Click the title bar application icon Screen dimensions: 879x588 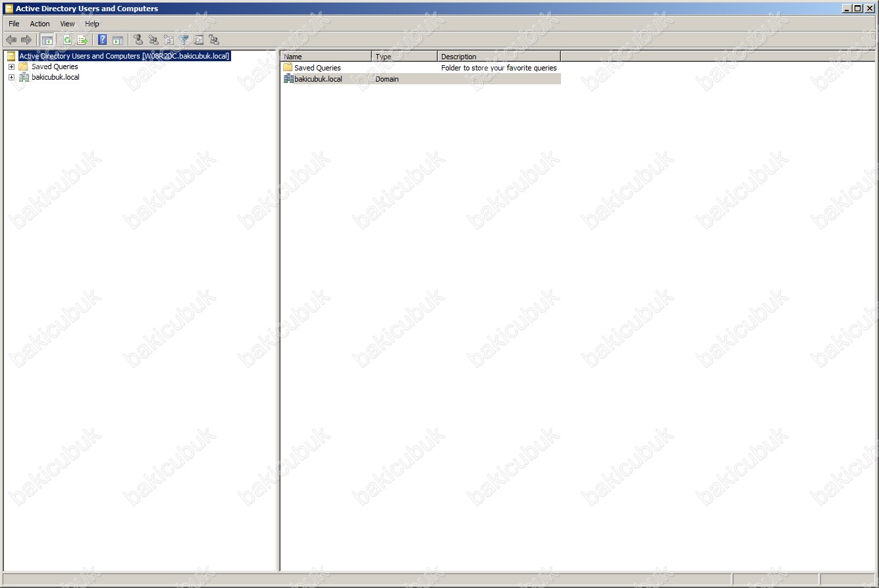click(9, 9)
